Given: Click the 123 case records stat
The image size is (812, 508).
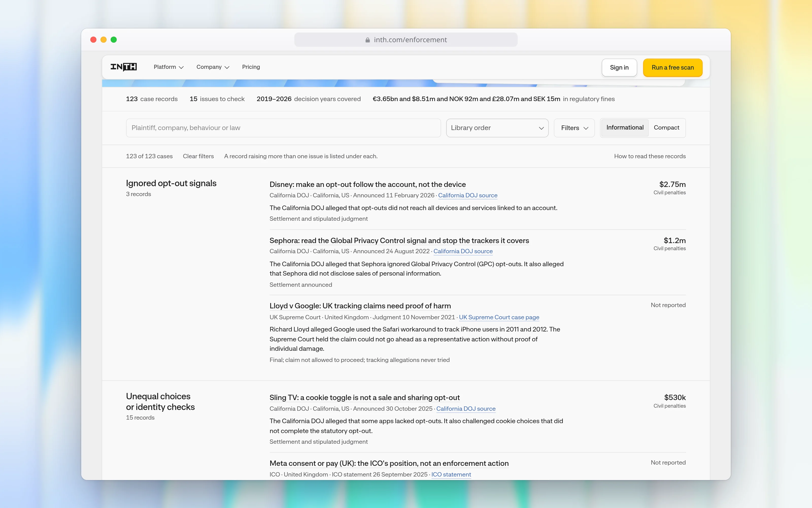Looking at the screenshot, I should tap(152, 99).
